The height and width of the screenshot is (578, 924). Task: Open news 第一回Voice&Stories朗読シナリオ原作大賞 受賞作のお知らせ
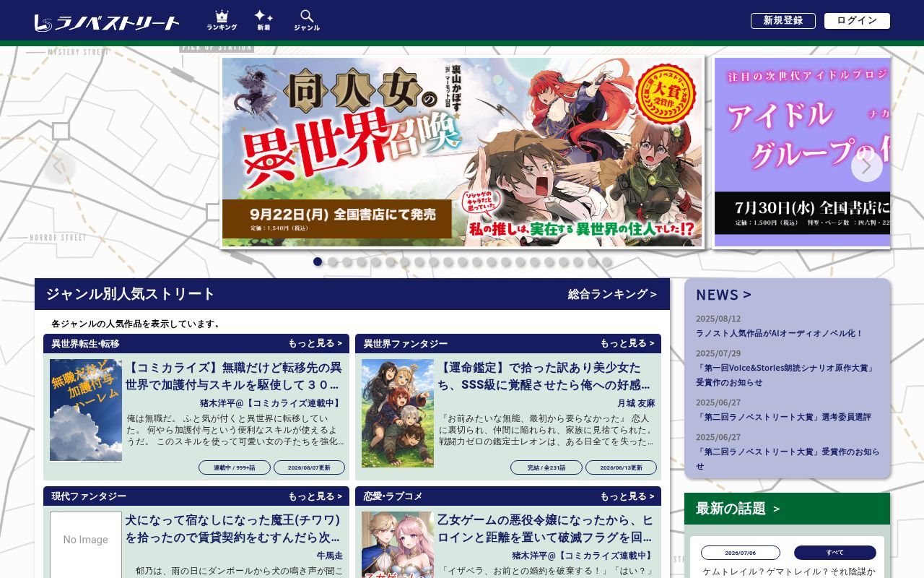click(x=785, y=375)
